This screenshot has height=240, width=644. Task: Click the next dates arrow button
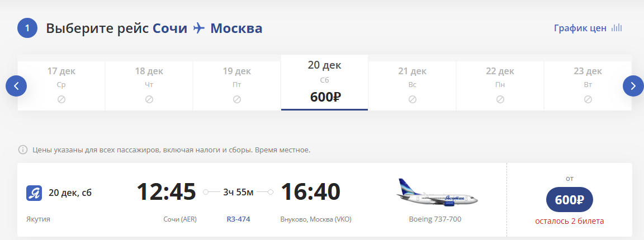tap(633, 86)
